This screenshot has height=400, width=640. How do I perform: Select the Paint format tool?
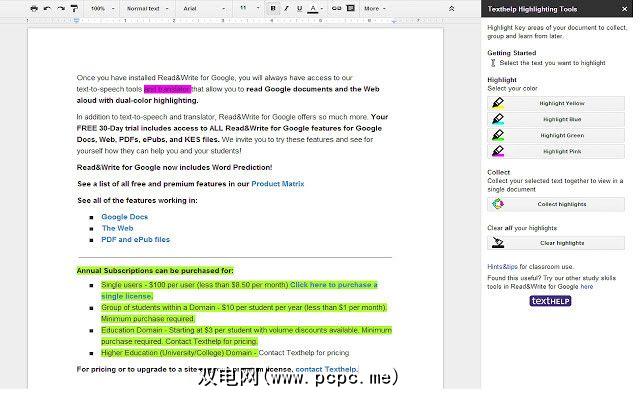[74, 8]
